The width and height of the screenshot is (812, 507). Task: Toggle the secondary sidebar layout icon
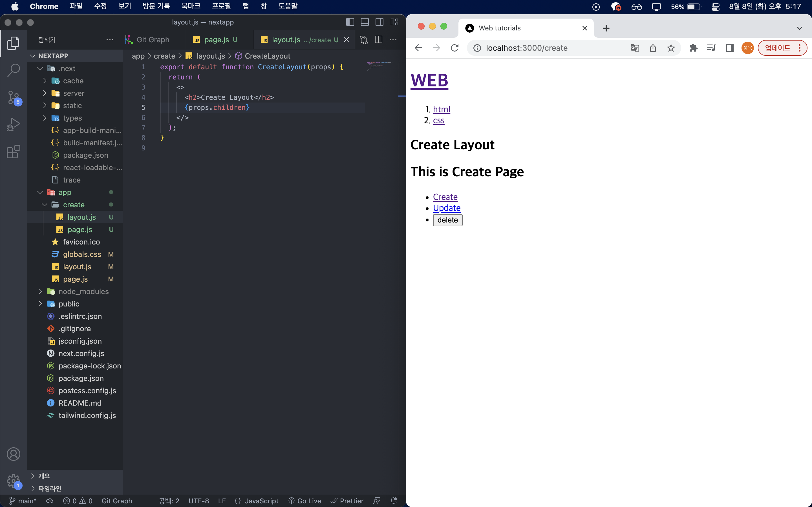pyautogui.click(x=379, y=22)
